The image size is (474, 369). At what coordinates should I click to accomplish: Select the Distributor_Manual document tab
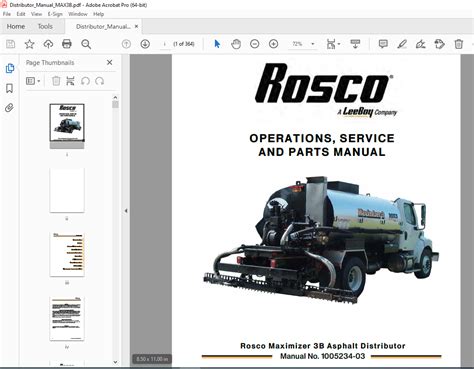coord(103,27)
